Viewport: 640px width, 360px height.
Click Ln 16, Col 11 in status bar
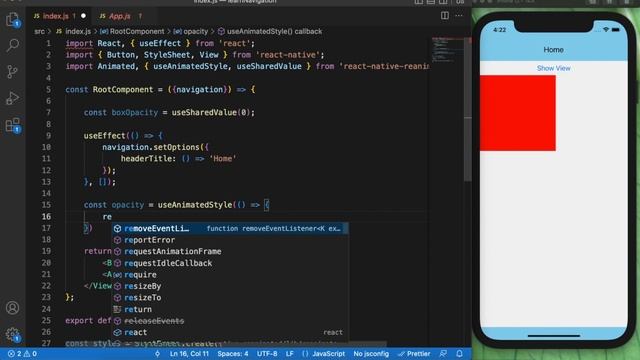tap(189, 353)
